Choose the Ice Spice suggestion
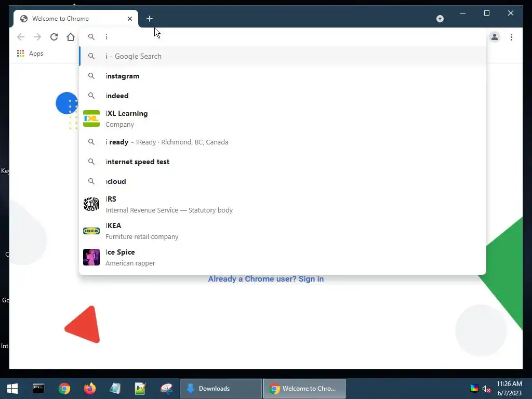The height and width of the screenshot is (399, 532). coord(283,258)
